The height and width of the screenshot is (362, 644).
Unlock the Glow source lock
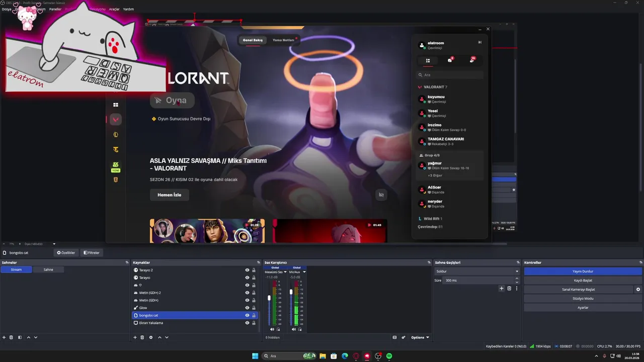(x=254, y=308)
